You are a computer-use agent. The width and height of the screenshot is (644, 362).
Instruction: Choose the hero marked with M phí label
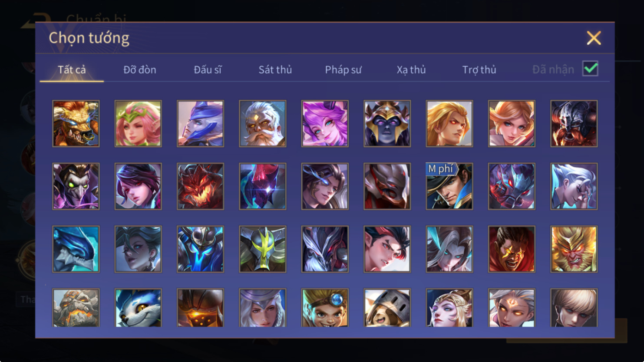449,187
